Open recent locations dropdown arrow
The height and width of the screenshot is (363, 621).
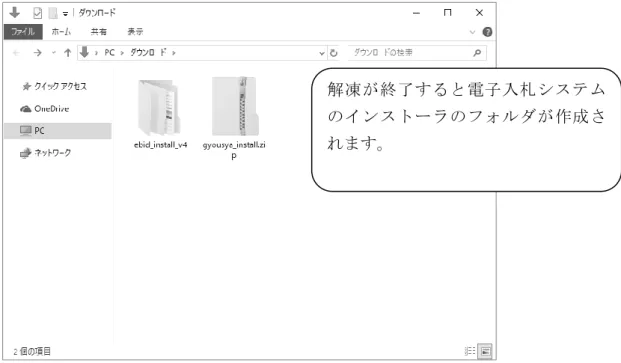53,53
